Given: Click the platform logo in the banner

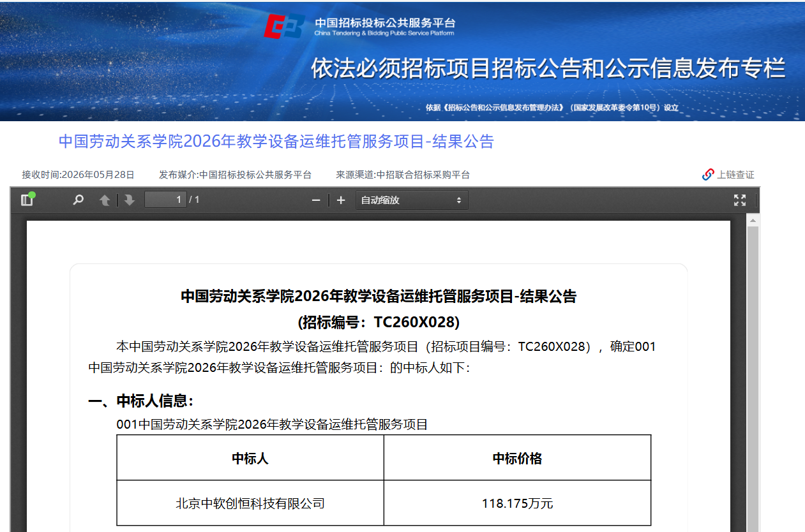Looking at the screenshot, I should click(285, 26).
